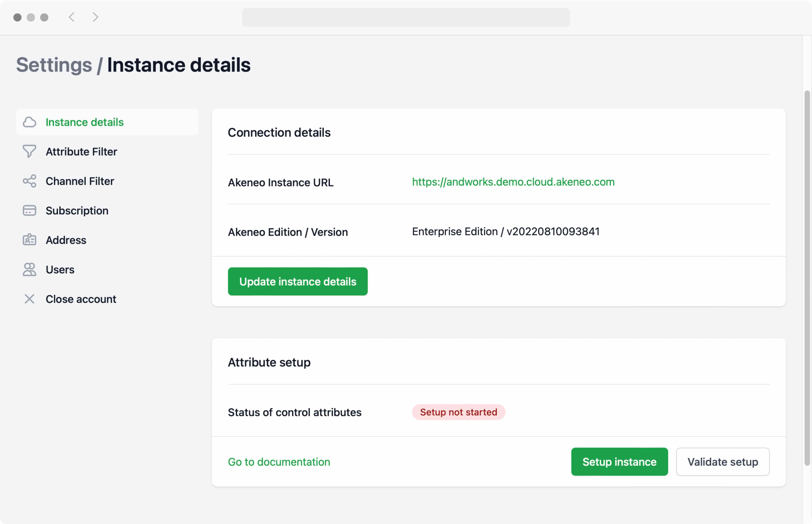Click the Subscription credit card icon
Screen dimensions: 812x524
[x=30, y=210]
